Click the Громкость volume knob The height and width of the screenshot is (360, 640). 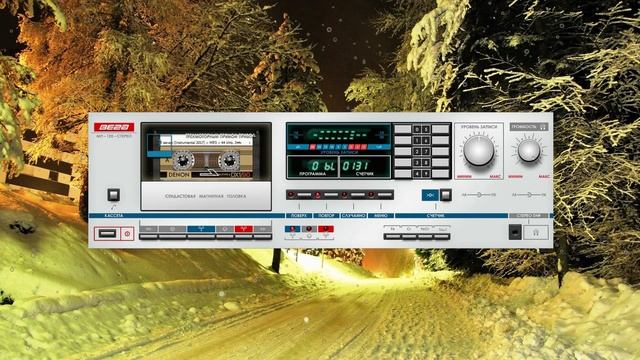click(529, 151)
